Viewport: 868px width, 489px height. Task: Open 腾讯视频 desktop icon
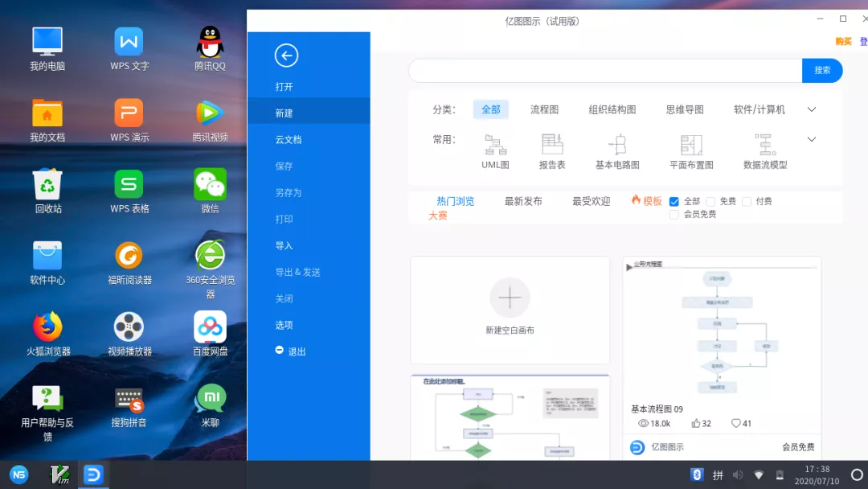[x=210, y=120]
